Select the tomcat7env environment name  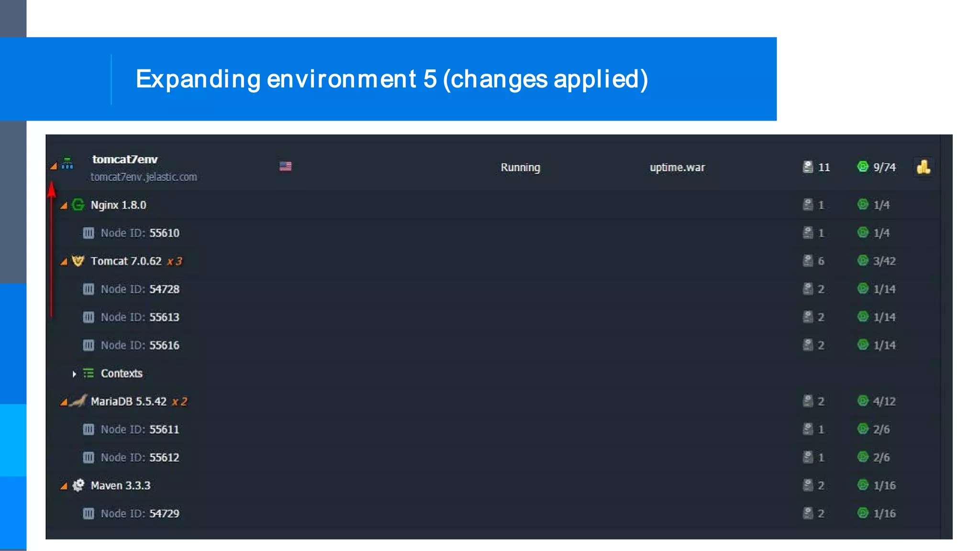125,159
